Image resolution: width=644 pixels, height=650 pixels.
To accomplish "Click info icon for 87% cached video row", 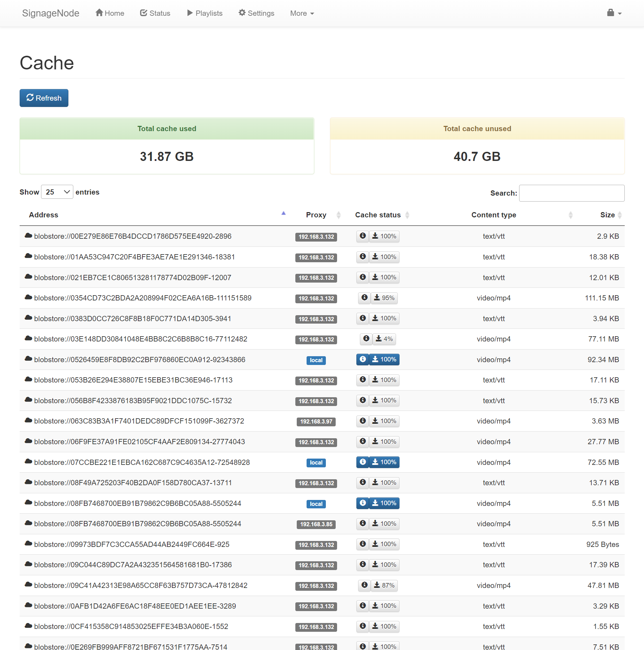I will pyautogui.click(x=364, y=585).
